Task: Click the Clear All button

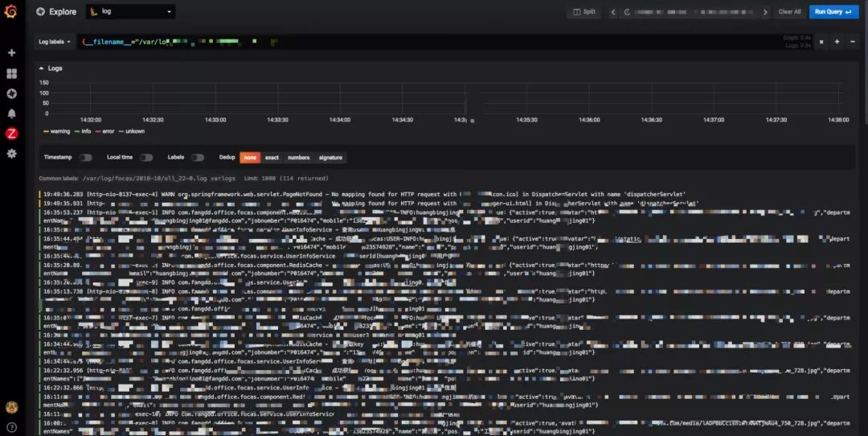Action: point(789,11)
